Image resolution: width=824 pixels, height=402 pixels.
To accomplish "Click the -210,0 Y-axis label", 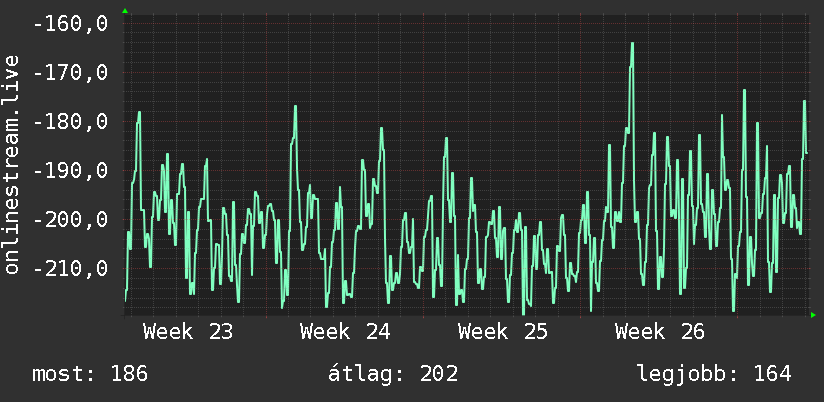I will click(x=70, y=268).
